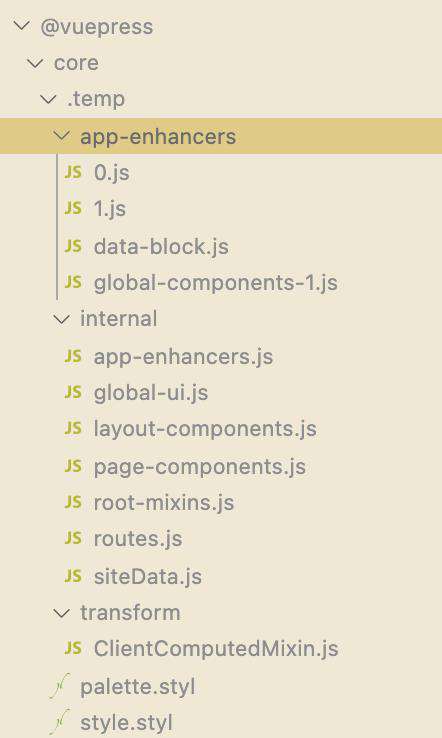Viewport: 442px width, 738px height.
Task: Click the Stylus icon beside style.styl
Action: pos(60,722)
